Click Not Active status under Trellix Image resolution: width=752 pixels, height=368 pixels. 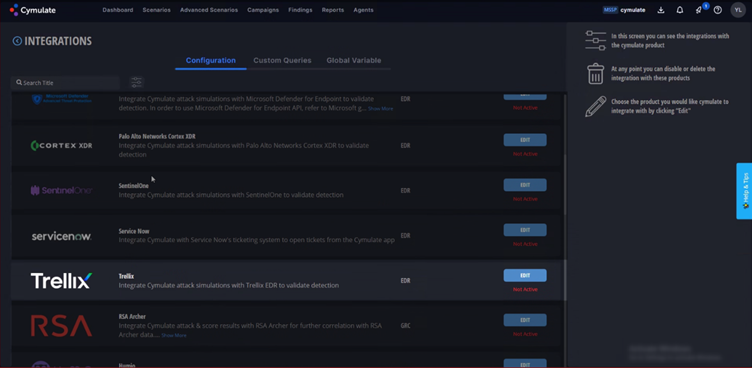click(x=525, y=289)
